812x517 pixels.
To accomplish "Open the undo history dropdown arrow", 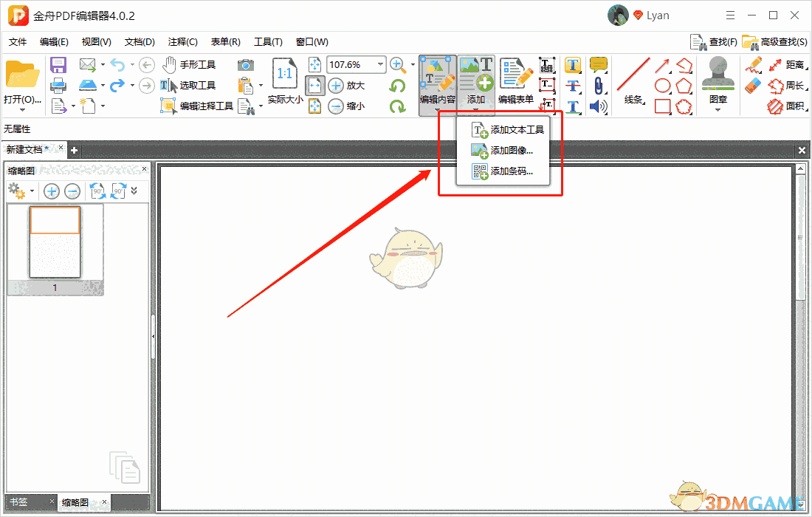I will coord(131,65).
